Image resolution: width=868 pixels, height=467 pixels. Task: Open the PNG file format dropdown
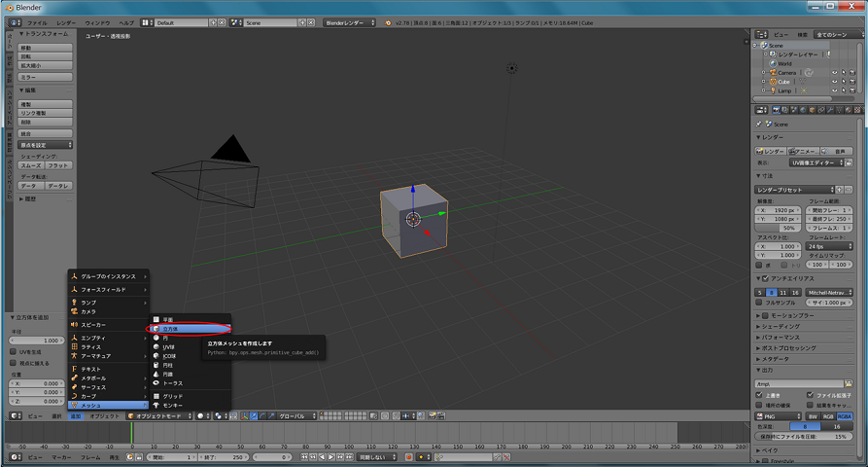tap(778, 415)
